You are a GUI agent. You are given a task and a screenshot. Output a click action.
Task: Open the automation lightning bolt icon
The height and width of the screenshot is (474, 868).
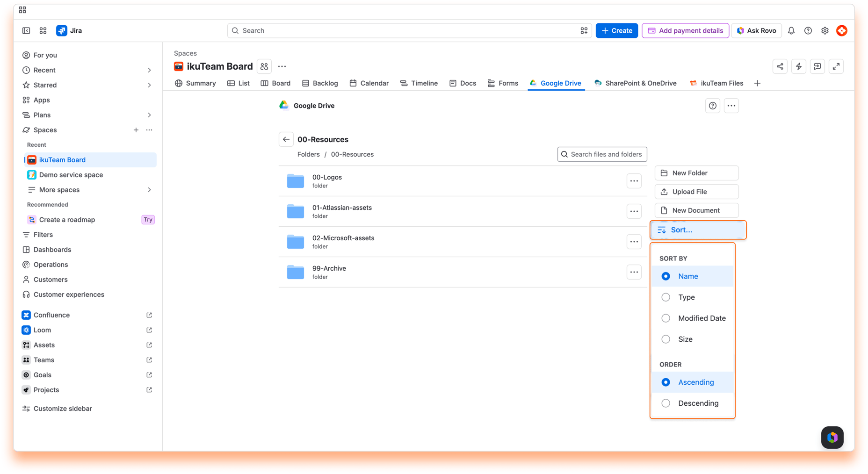coord(799,66)
